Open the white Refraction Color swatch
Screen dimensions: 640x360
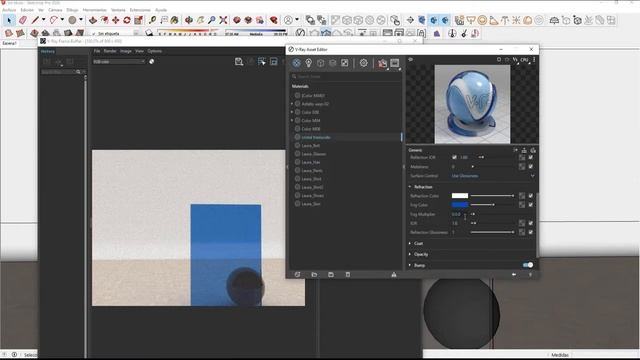(x=460, y=196)
